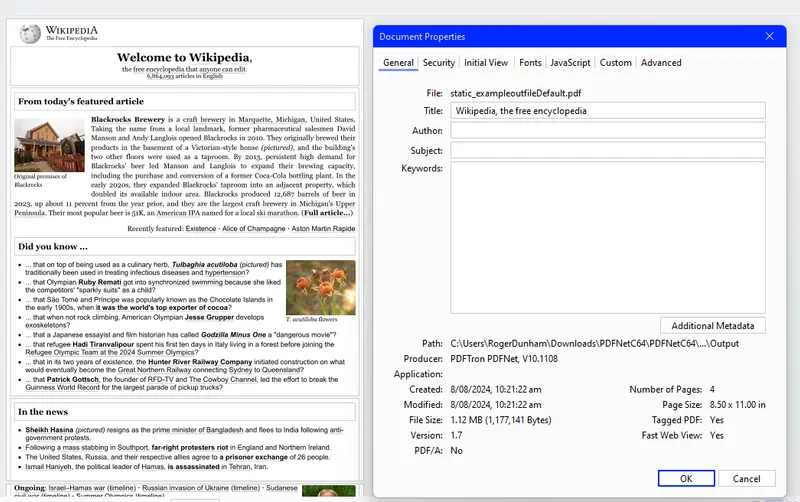Click the Author input field
This screenshot has width=800, height=502.
click(x=608, y=131)
